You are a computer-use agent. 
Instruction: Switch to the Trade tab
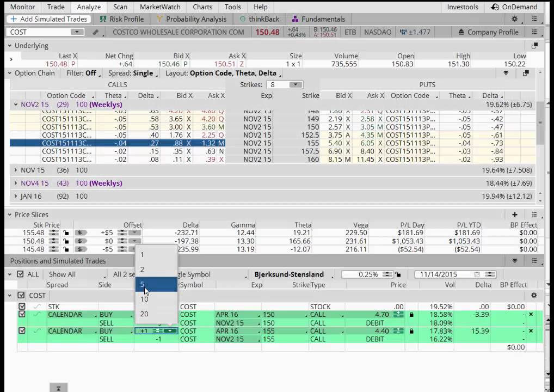[x=56, y=7]
